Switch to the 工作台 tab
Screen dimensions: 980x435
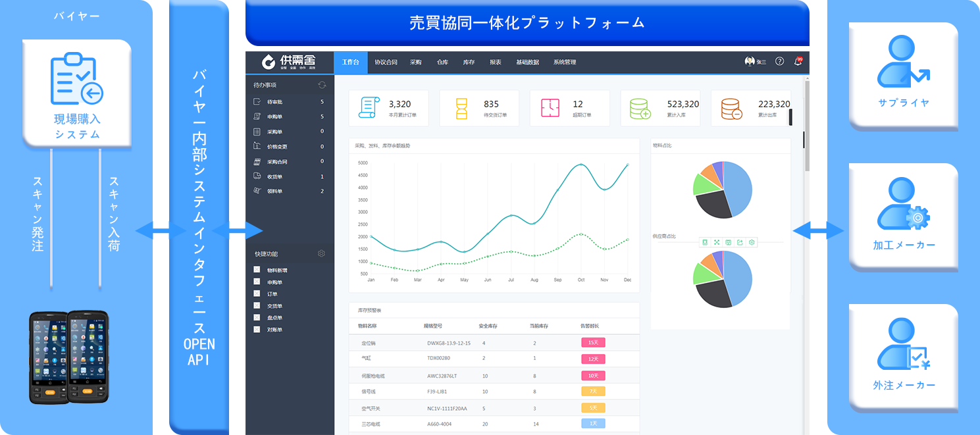click(350, 62)
